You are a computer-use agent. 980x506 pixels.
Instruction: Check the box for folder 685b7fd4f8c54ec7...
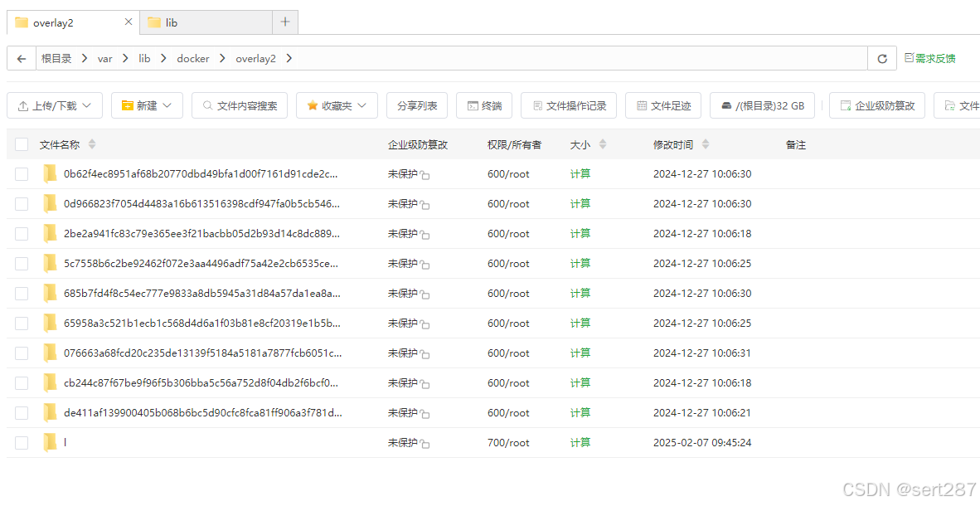[x=22, y=294]
